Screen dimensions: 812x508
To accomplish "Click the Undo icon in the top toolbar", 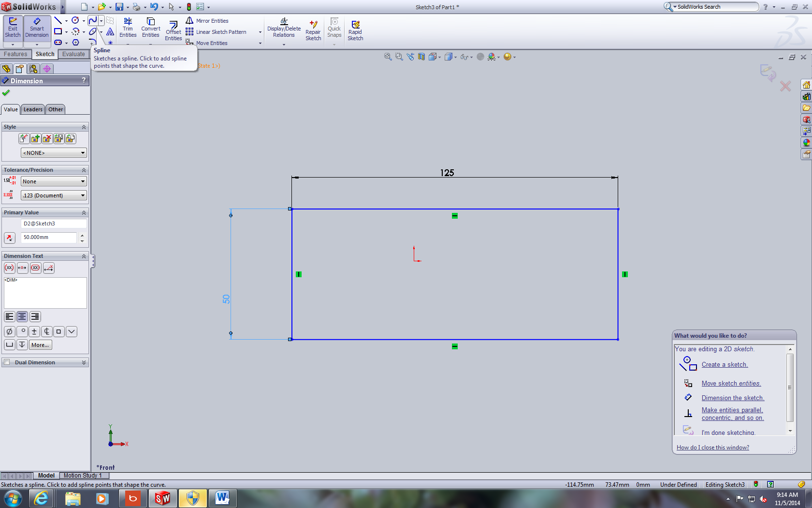I will [154, 7].
